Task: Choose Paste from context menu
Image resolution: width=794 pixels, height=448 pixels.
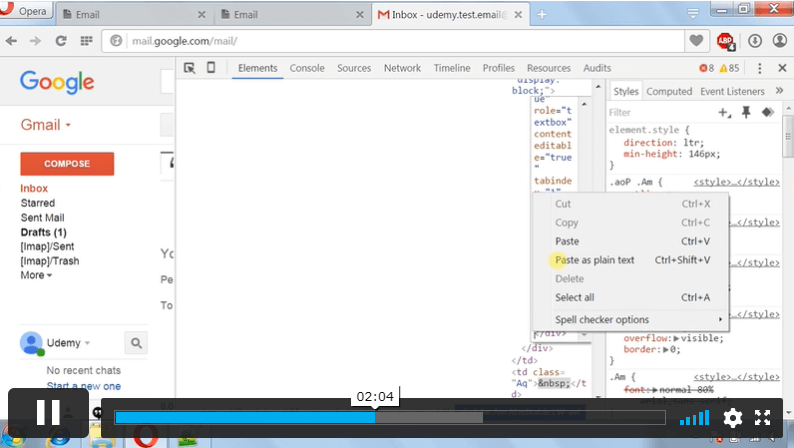Action: click(x=631, y=241)
